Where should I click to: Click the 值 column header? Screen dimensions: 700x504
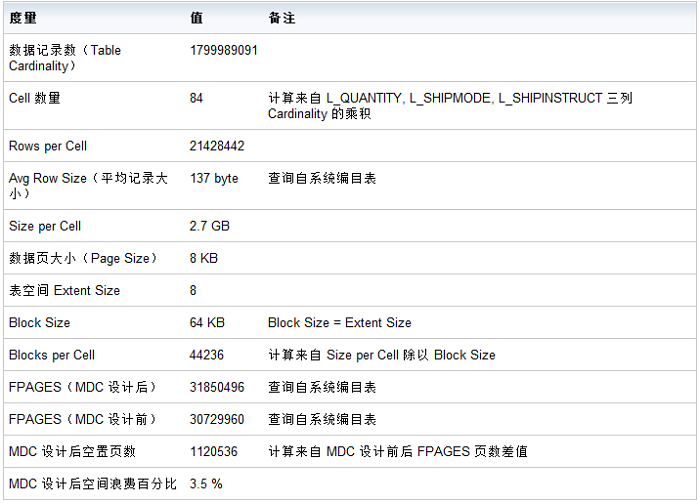click(x=196, y=18)
